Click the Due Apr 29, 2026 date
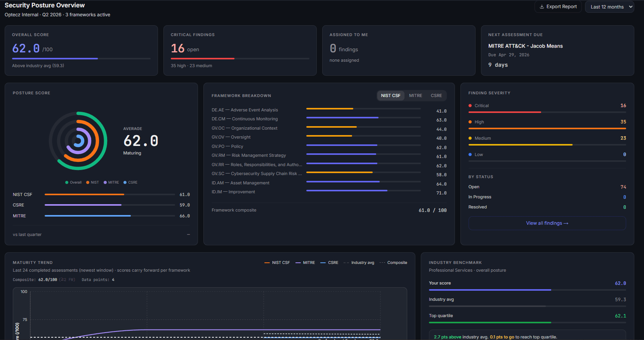Image resolution: width=644 pixels, height=340 pixels. click(x=509, y=55)
